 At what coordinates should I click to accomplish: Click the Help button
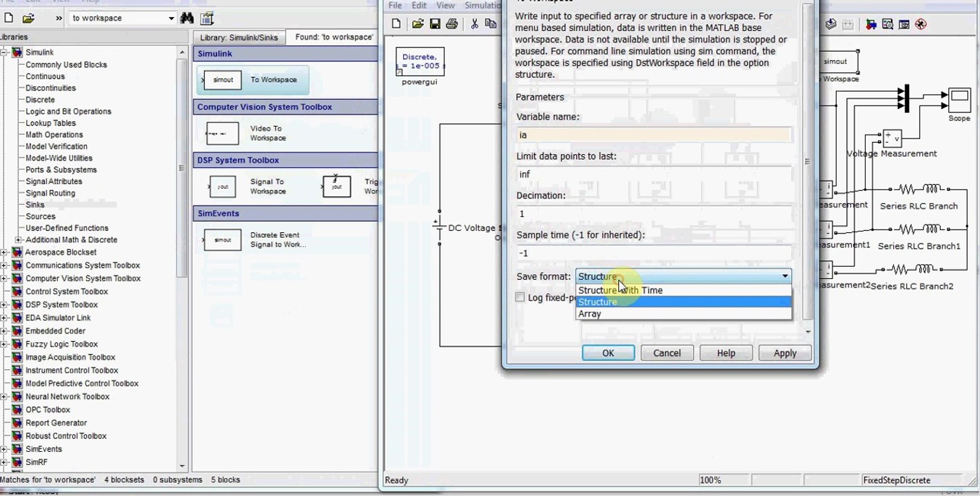pos(726,353)
